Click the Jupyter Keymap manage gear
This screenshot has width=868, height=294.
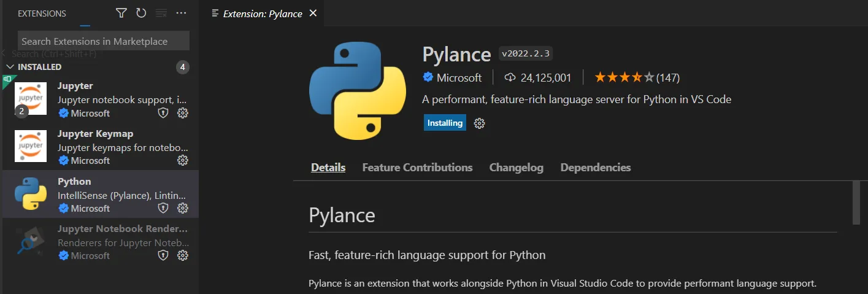click(x=182, y=160)
